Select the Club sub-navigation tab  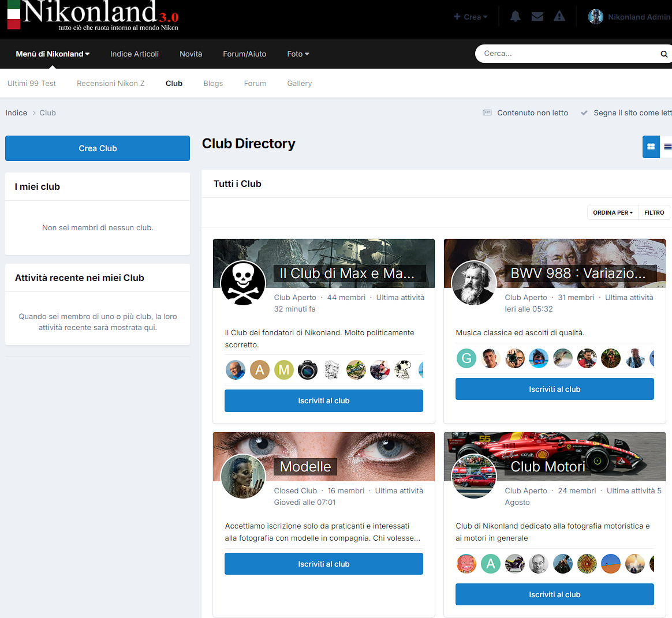click(x=174, y=84)
